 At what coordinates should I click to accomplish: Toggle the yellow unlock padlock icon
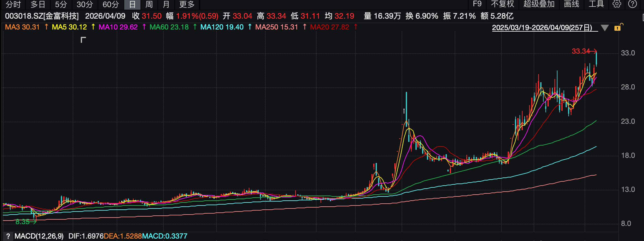click(x=618, y=27)
